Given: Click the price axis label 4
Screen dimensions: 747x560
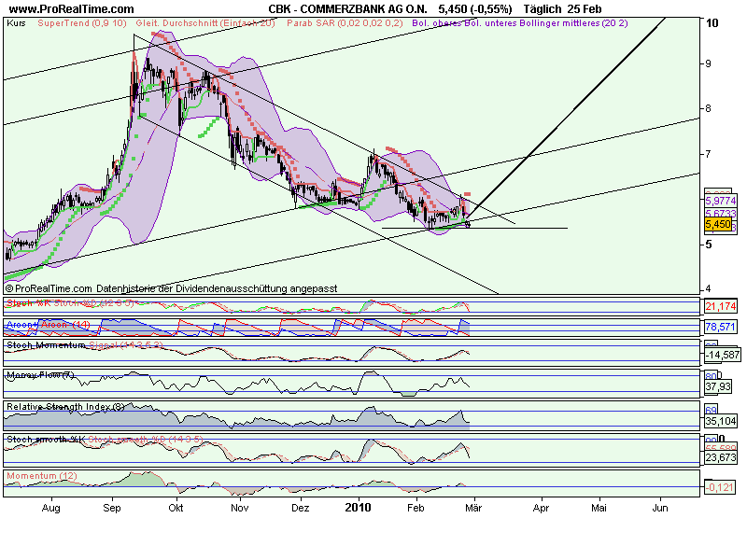Looking at the screenshot, I should (709, 288).
